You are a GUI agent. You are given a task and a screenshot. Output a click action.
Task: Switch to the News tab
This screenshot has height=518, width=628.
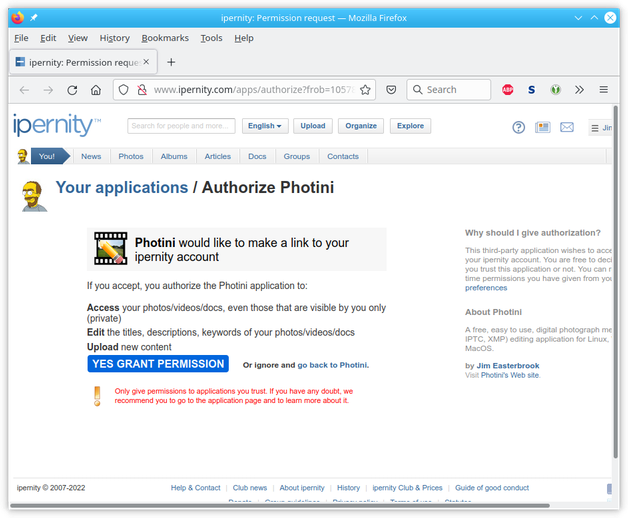tap(91, 156)
